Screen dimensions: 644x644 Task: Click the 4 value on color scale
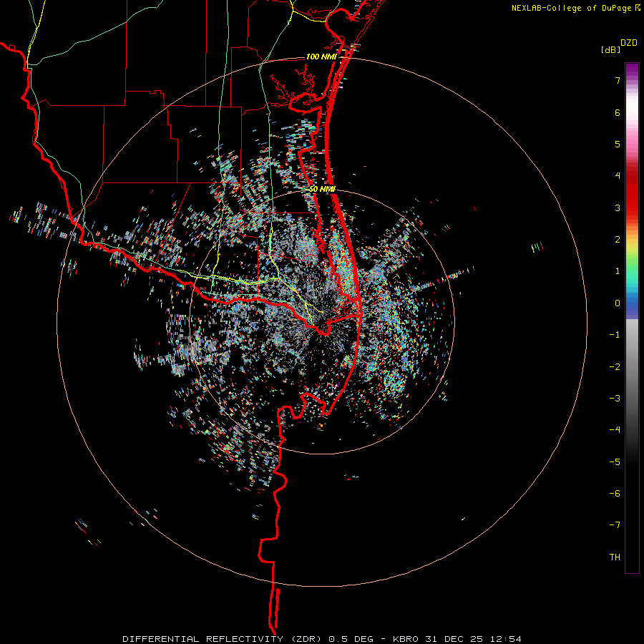(618, 176)
